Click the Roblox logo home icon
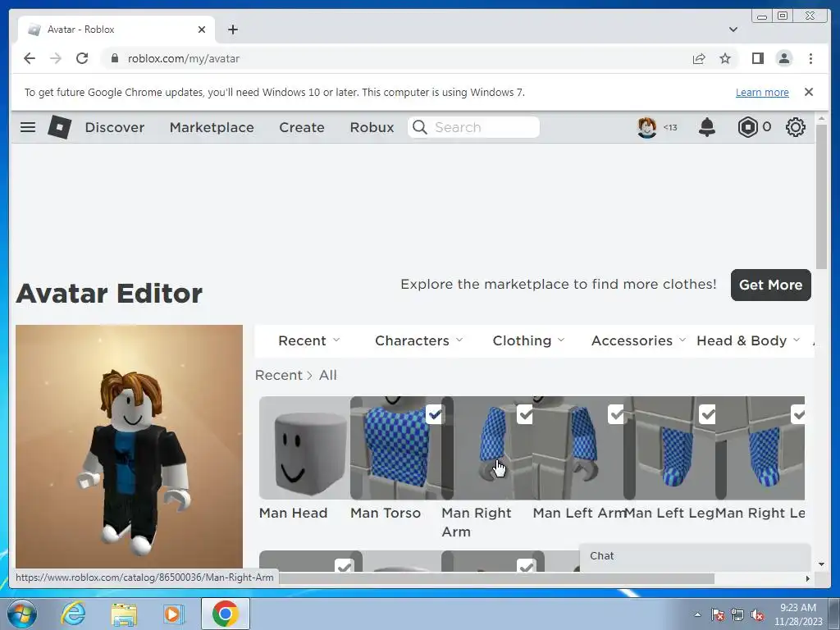The height and width of the screenshot is (630, 840). (59, 127)
